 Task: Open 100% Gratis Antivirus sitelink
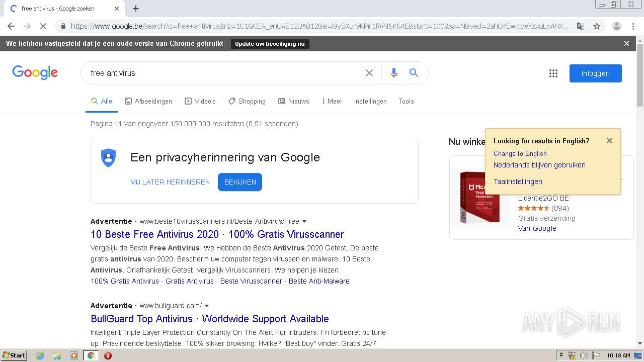tap(125, 281)
